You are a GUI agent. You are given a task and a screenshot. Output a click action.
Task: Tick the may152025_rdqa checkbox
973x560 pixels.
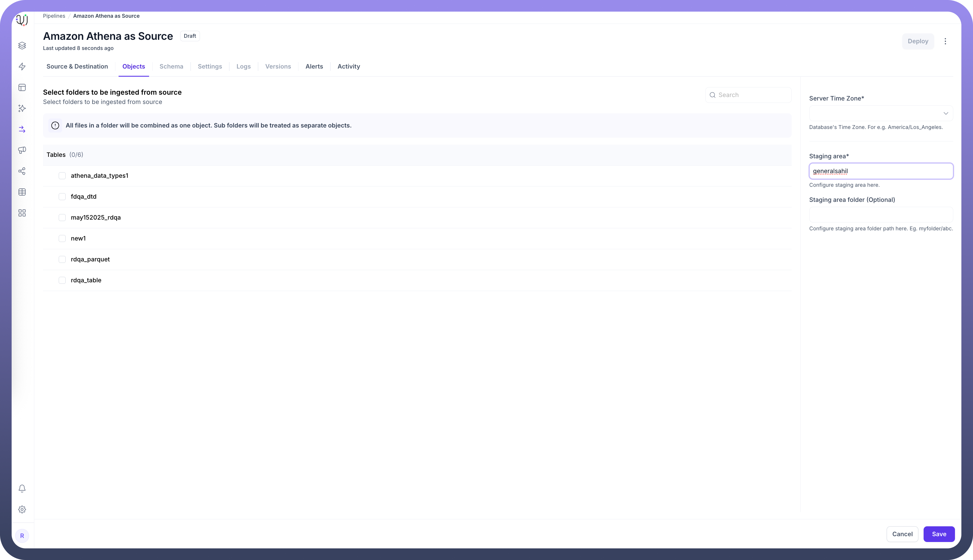62,218
